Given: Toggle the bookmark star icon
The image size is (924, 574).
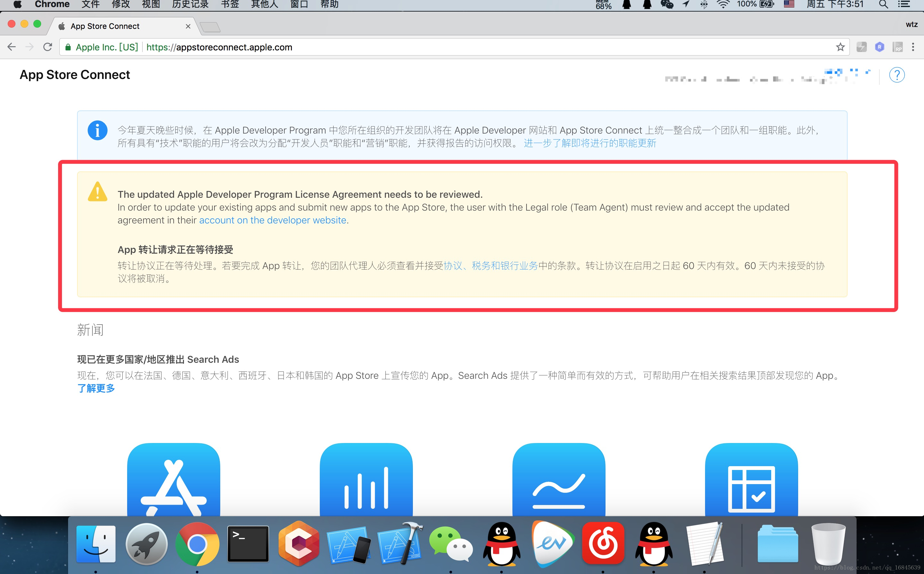Looking at the screenshot, I should [x=841, y=47].
